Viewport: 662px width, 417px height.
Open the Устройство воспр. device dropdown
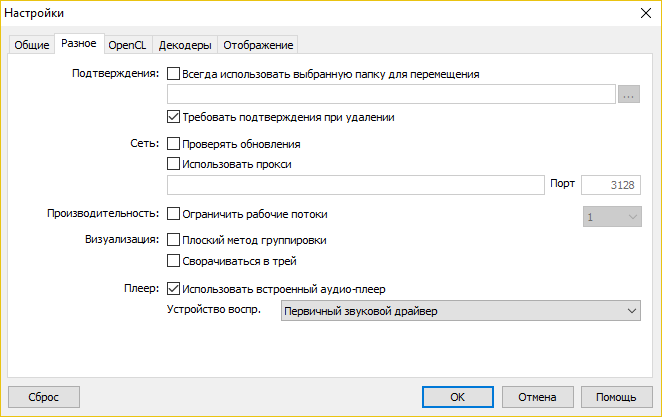(x=460, y=312)
